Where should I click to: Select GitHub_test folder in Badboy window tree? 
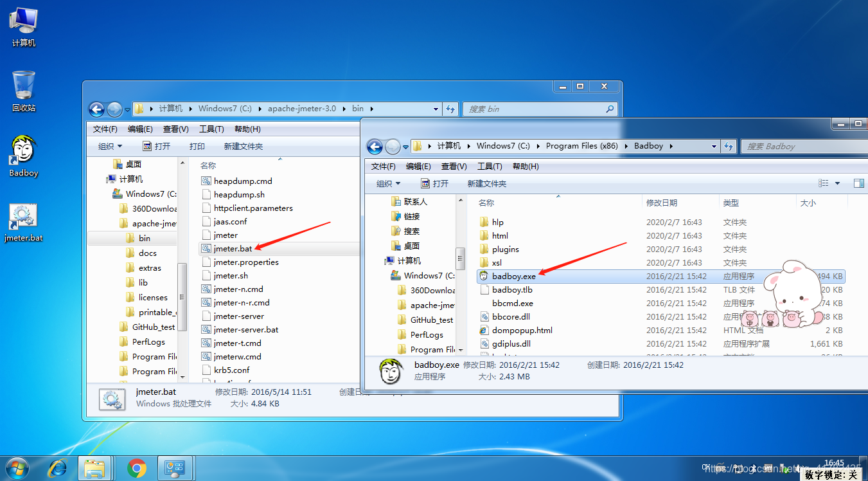click(x=425, y=320)
